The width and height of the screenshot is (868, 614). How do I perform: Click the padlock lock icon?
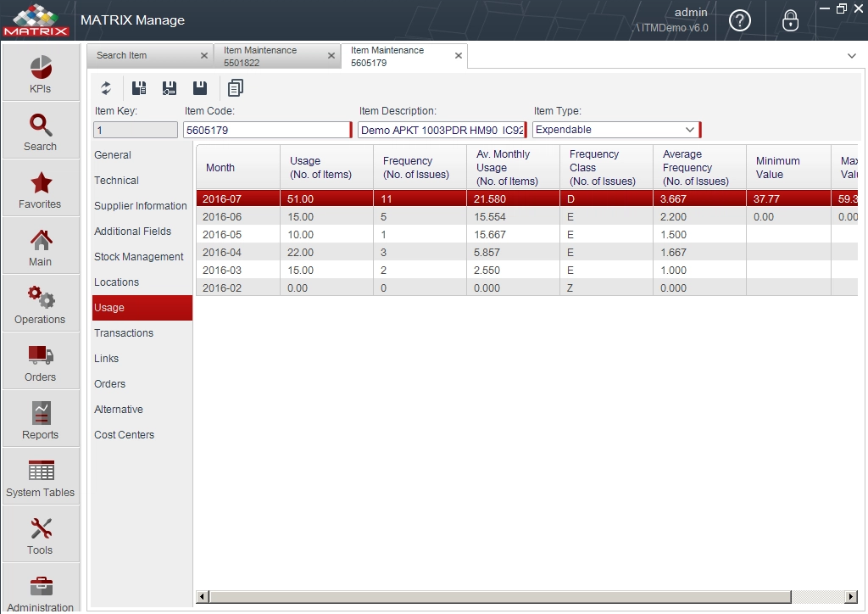click(x=790, y=20)
